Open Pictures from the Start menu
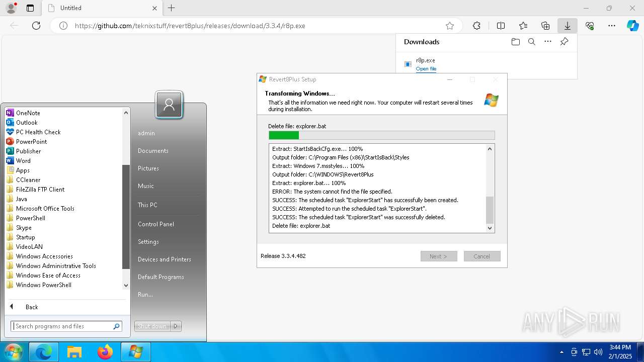The height and width of the screenshot is (362, 644). (x=148, y=168)
